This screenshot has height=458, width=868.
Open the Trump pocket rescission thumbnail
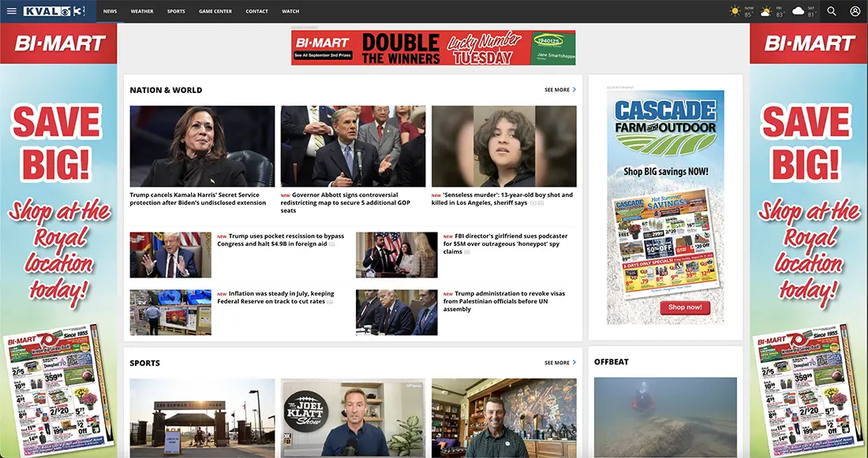click(170, 255)
